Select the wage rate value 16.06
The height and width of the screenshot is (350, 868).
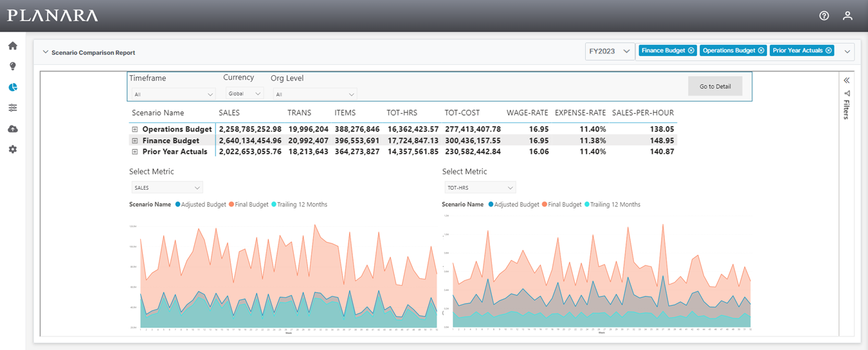tap(538, 152)
